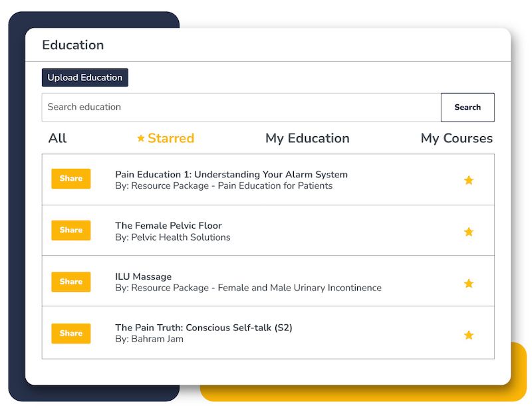This screenshot has width=532, height=408.
Task: Share The Female Pelvic Floor resource
Action: (71, 231)
